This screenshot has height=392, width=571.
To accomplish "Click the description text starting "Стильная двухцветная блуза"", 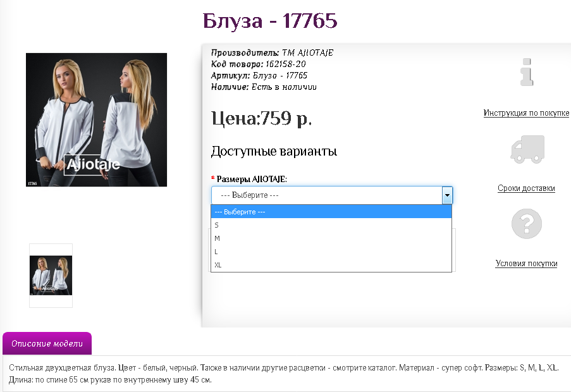I will (284, 367).
